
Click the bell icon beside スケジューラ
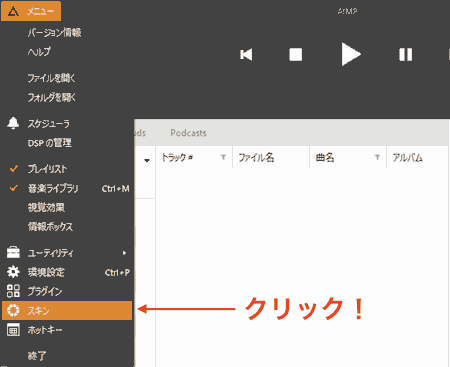point(13,123)
